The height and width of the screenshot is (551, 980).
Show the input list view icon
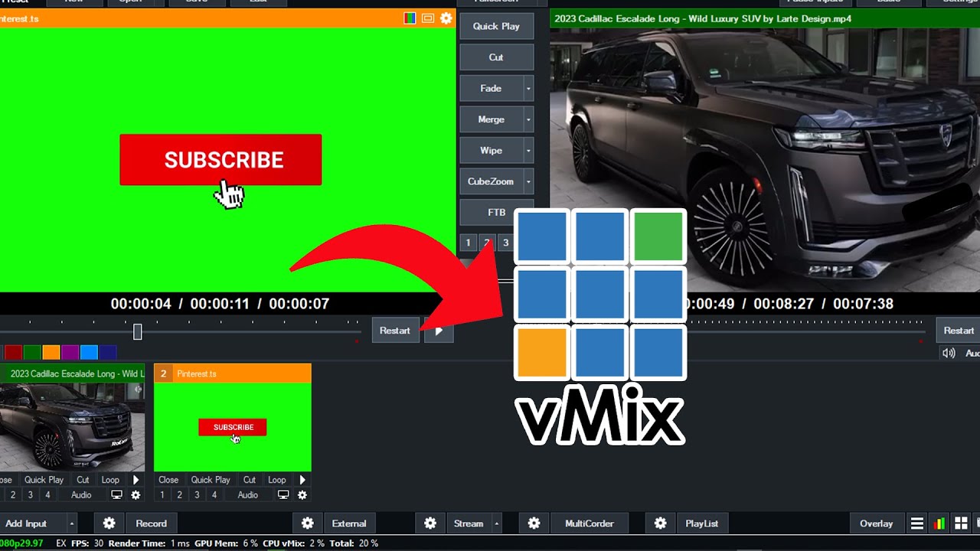tap(916, 523)
